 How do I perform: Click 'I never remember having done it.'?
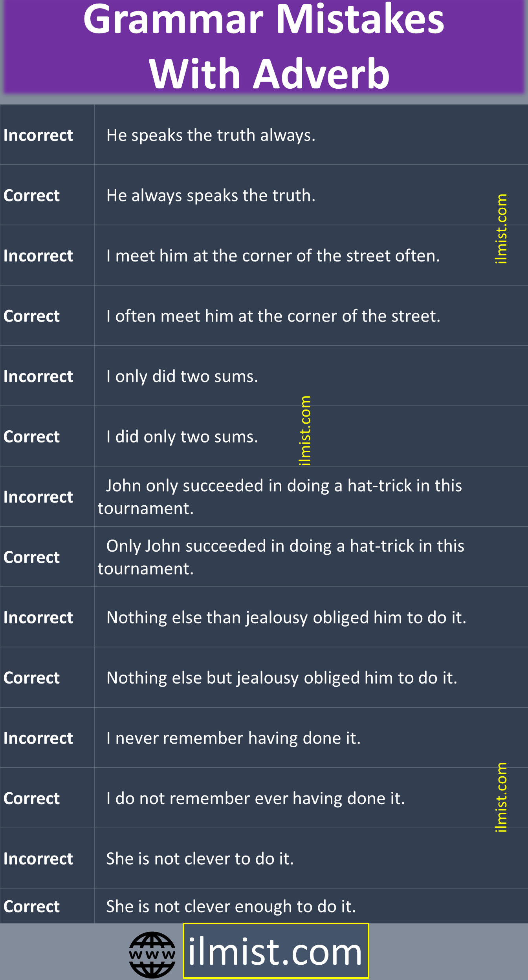[233, 738]
